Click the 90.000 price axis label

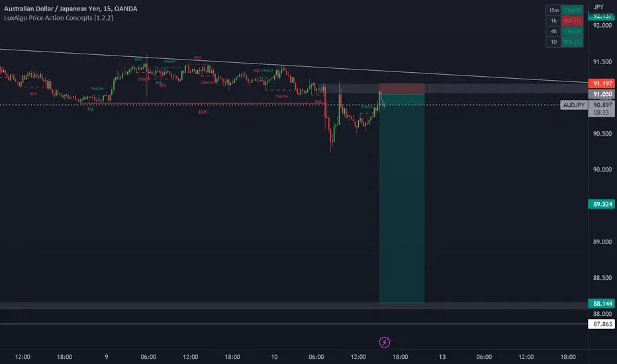tap(602, 169)
